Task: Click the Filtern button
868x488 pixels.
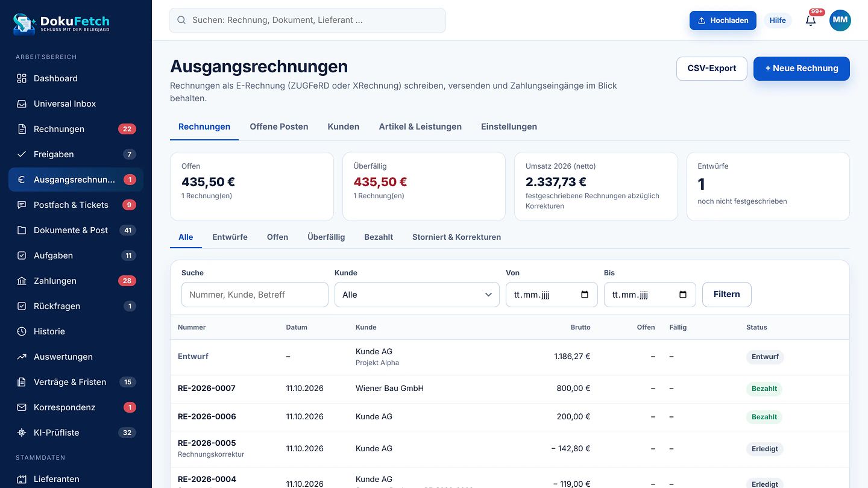Action: [726, 294]
